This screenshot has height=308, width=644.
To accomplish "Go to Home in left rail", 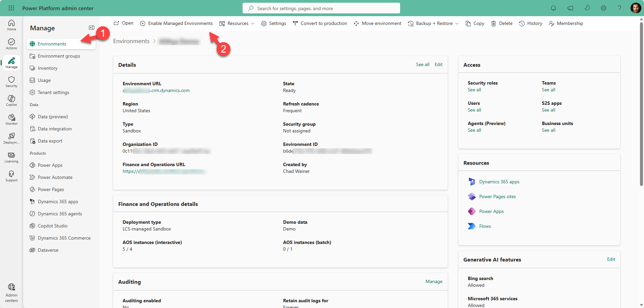I will coord(11,25).
